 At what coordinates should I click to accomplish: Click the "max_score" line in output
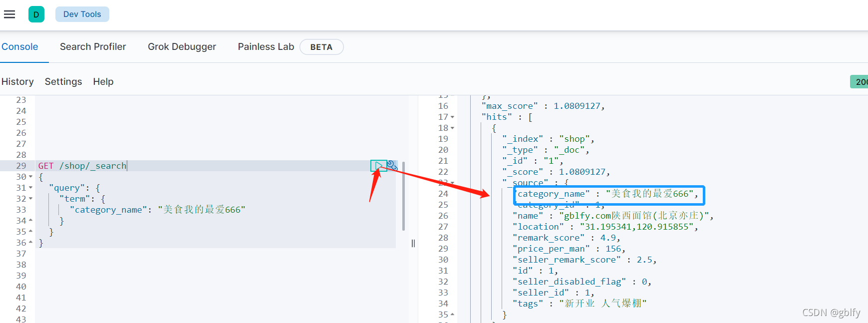point(543,106)
